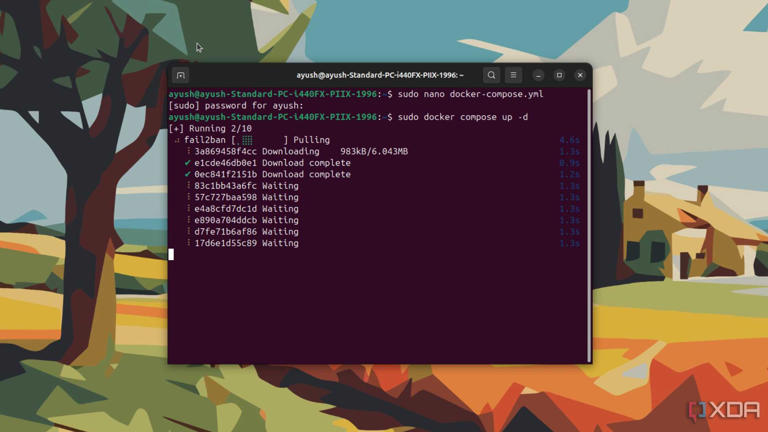Click the 3a869458f4cc Downloading line
768x432 pixels.
pyautogui.click(x=301, y=151)
